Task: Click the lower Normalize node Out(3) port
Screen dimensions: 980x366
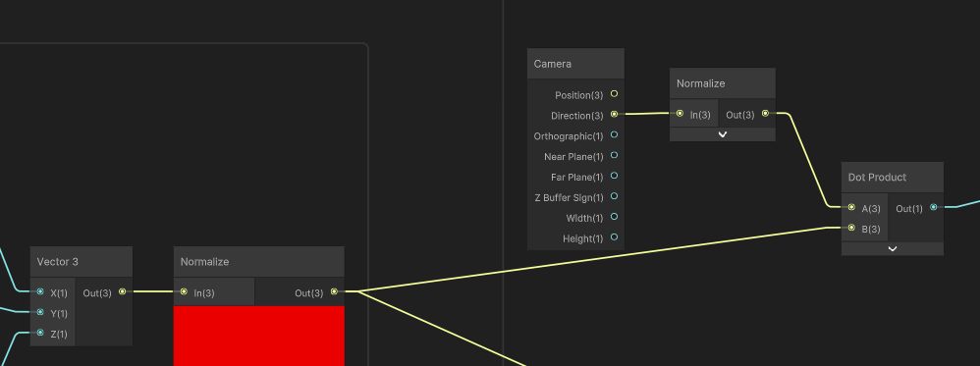Action: [x=334, y=291]
